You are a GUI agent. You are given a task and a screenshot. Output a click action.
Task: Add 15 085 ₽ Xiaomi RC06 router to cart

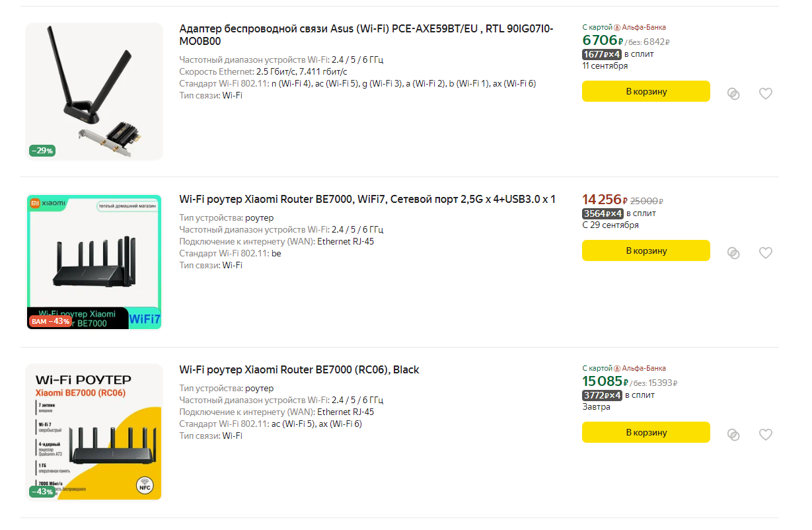pos(646,432)
